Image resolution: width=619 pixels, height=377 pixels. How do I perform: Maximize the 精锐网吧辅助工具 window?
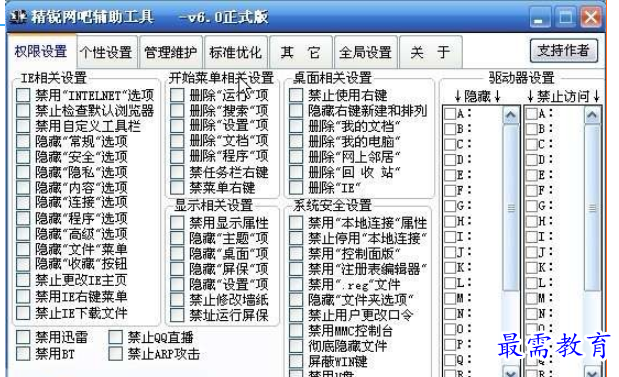pyautogui.click(x=565, y=17)
